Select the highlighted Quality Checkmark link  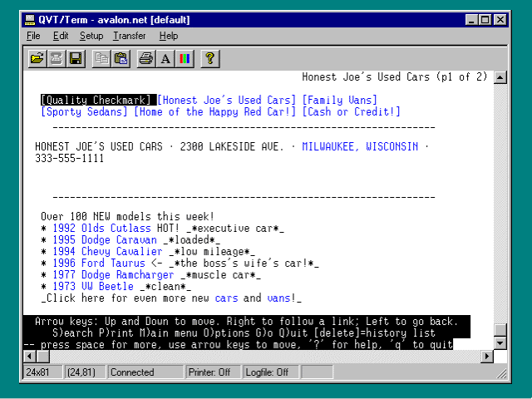[x=96, y=101]
